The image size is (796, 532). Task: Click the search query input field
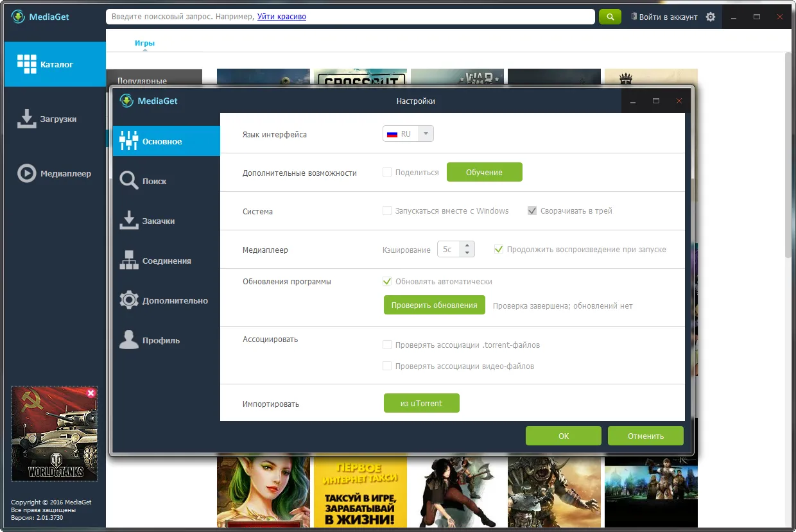click(x=350, y=17)
